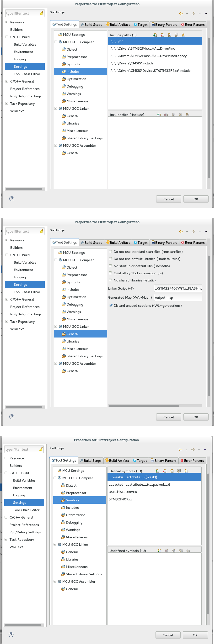Screen dimensions: 215x644
Task: Check 'Omit all symbol information (-s)' option
Action: (110, 273)
